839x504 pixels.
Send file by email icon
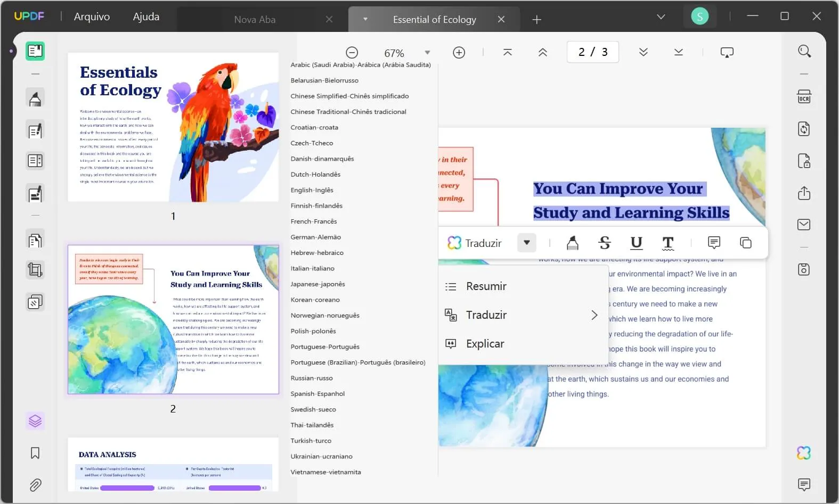804,225
